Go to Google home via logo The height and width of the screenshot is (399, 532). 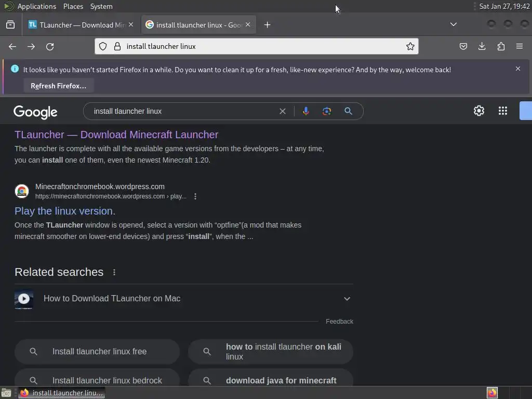35,112
